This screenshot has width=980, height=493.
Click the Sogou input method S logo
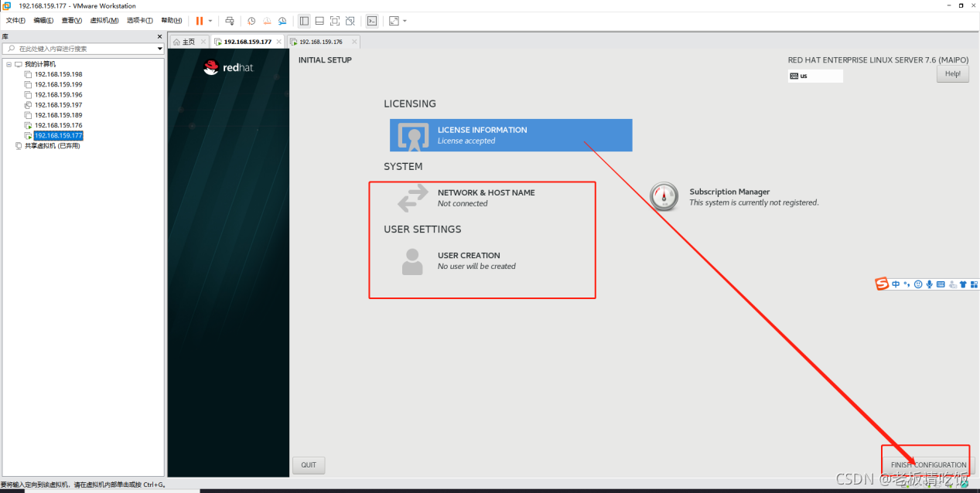882,284
